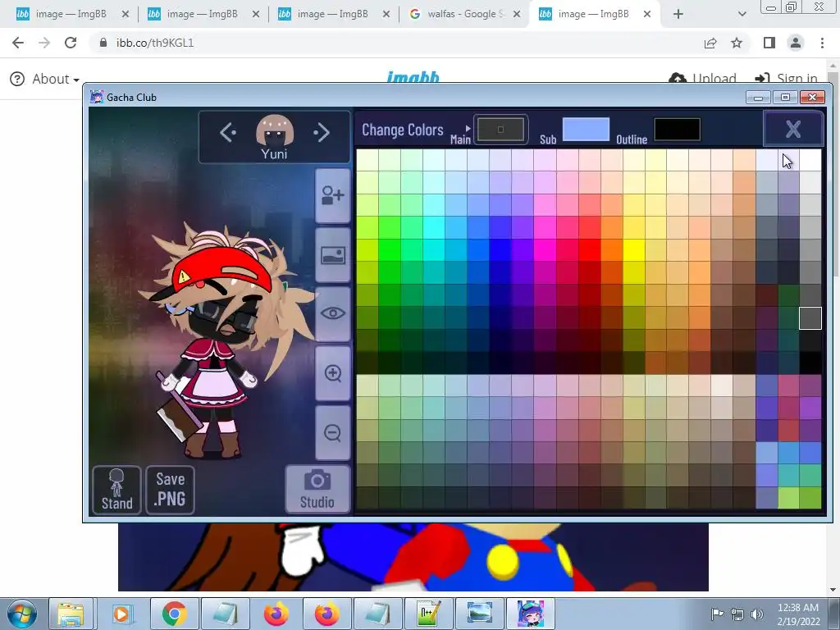Pick the white swatch at palette top-right
840x630 pixels.
tap(810, 160)
